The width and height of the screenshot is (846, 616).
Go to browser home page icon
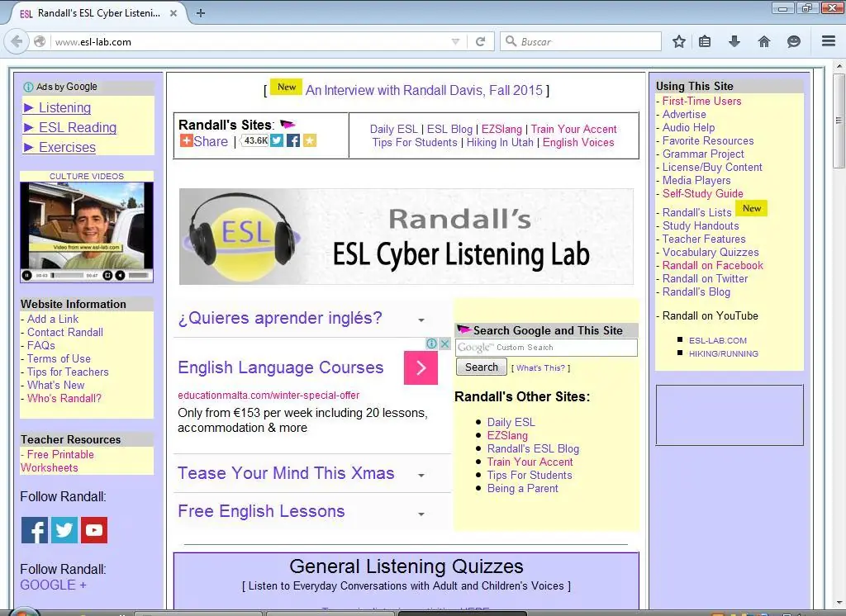(x=764, y=41)
